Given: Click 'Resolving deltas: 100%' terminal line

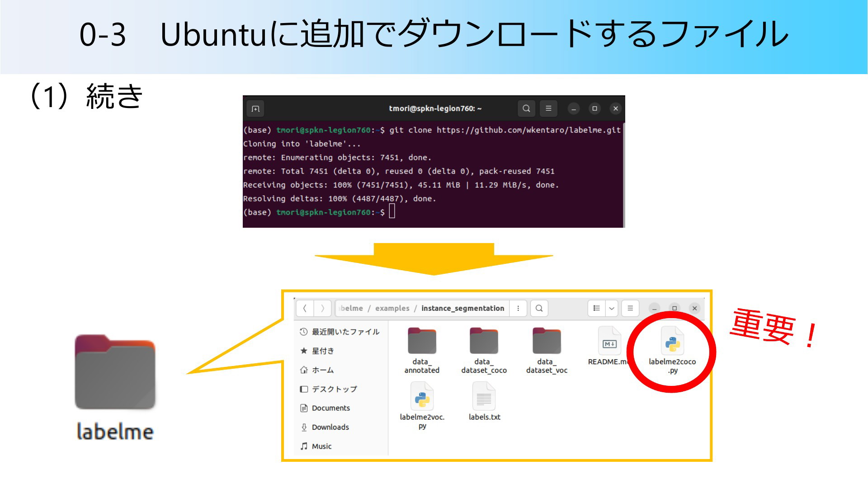Looking at the screenshot, I should coord(340,199).
